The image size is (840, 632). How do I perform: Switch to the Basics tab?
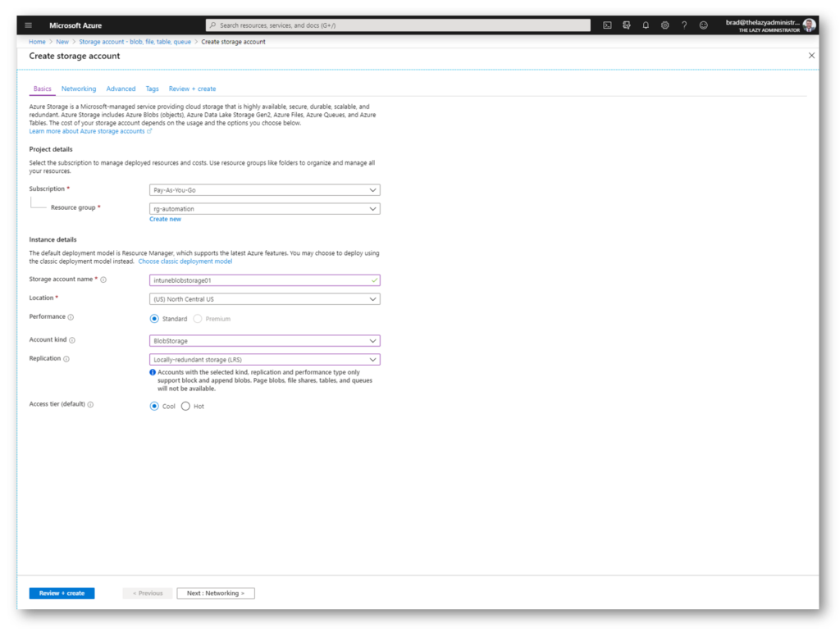pyautogui.click(x=43, y=89)
